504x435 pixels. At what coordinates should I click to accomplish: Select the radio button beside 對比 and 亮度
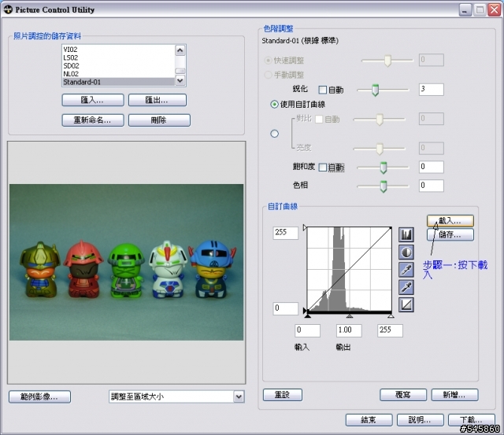(274, 134)
